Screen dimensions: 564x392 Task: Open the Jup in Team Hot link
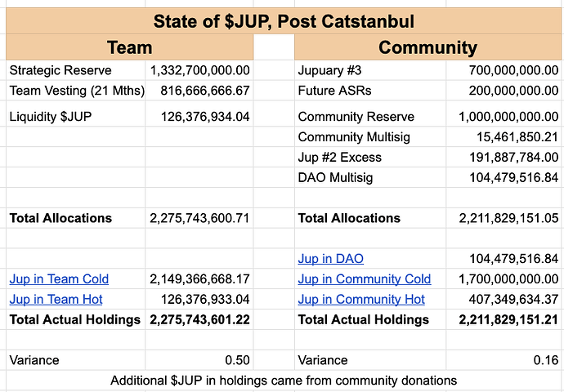(x=56, y=299)
